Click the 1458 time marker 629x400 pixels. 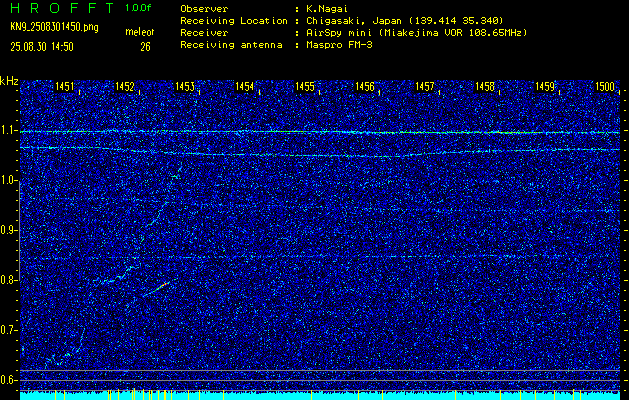(485, 86)
